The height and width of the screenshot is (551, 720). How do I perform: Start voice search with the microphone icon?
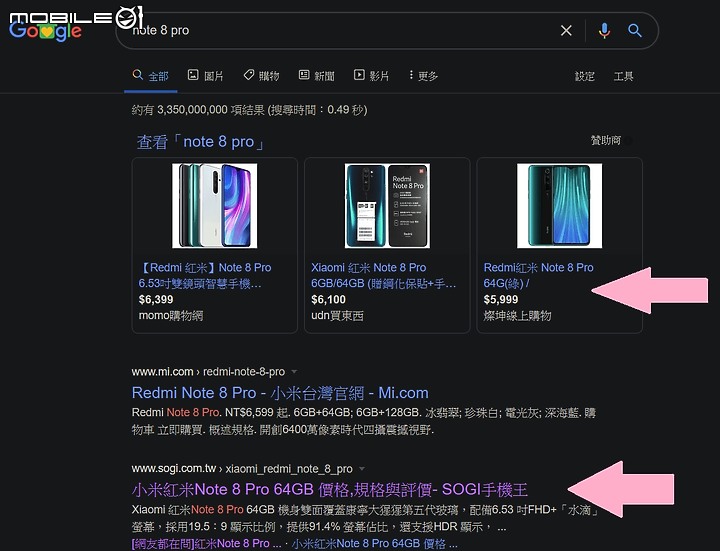tap(604, 31)
